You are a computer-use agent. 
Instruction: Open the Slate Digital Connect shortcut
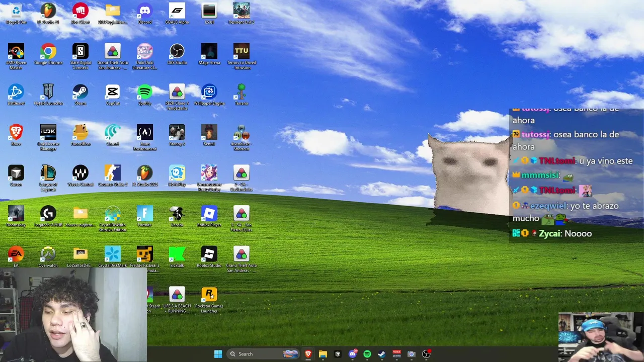point(80,56)
